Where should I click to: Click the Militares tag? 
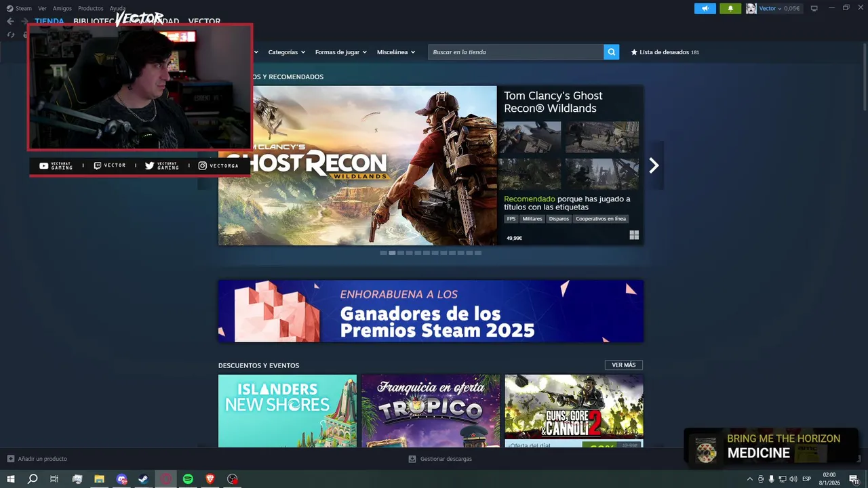[532, 219]
